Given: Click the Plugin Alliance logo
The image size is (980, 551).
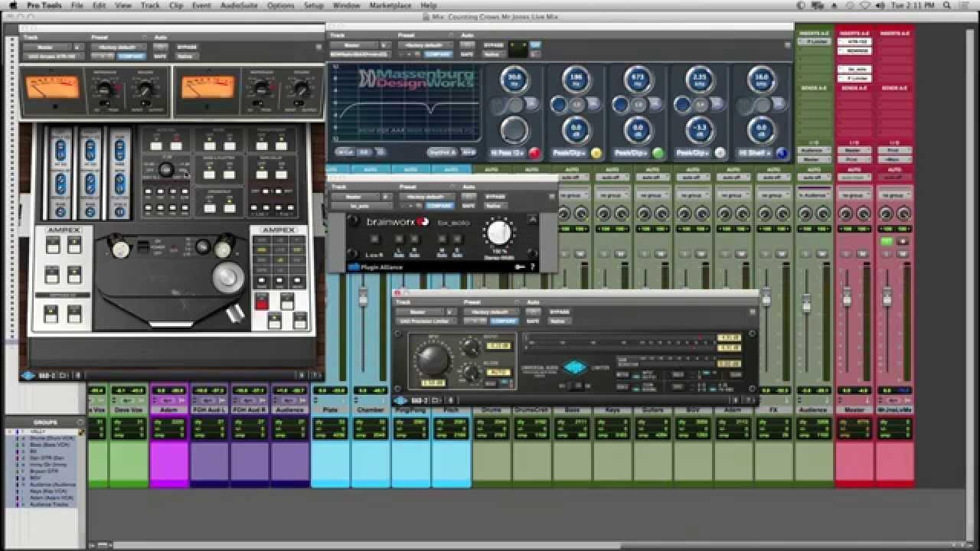Looking at the screenshot, I should click(375, 267).
